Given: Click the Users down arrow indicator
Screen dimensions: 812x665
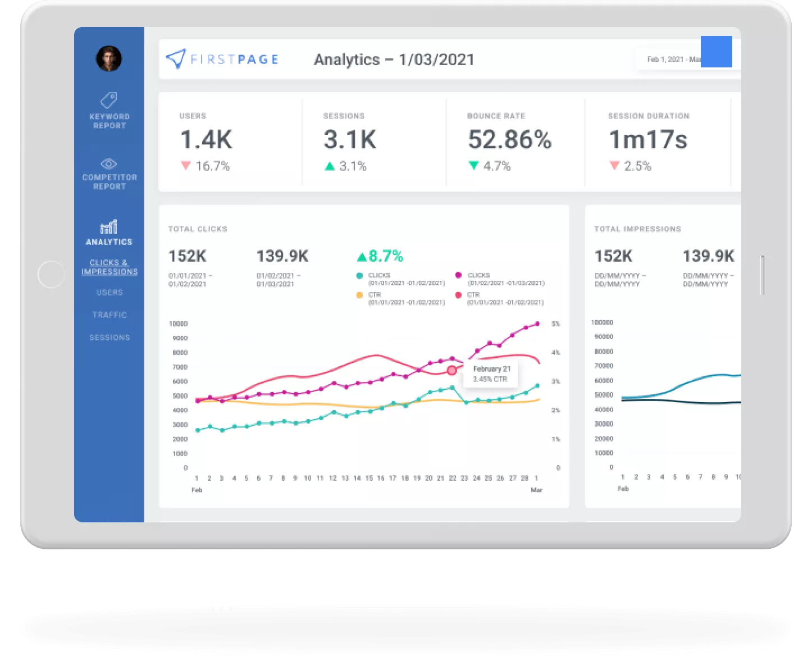Looking at the screenshot, I should 186,166.
